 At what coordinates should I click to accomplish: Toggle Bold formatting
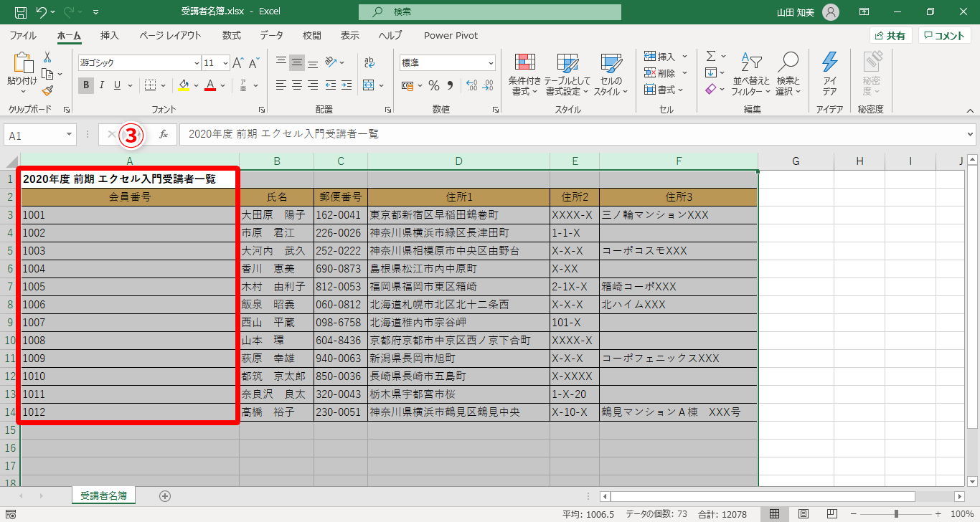86,85
